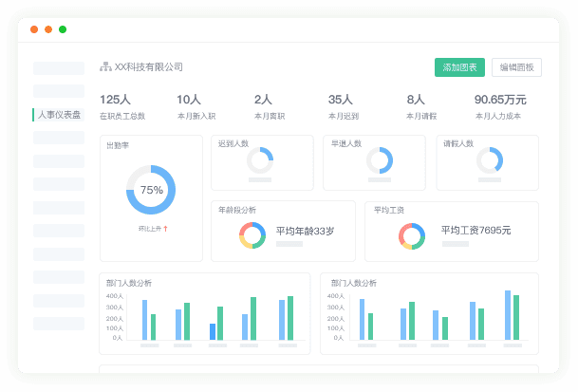578x392 pixels.
Task: Click the 8人 本月请假 statistic
Action: coord(421,107)
